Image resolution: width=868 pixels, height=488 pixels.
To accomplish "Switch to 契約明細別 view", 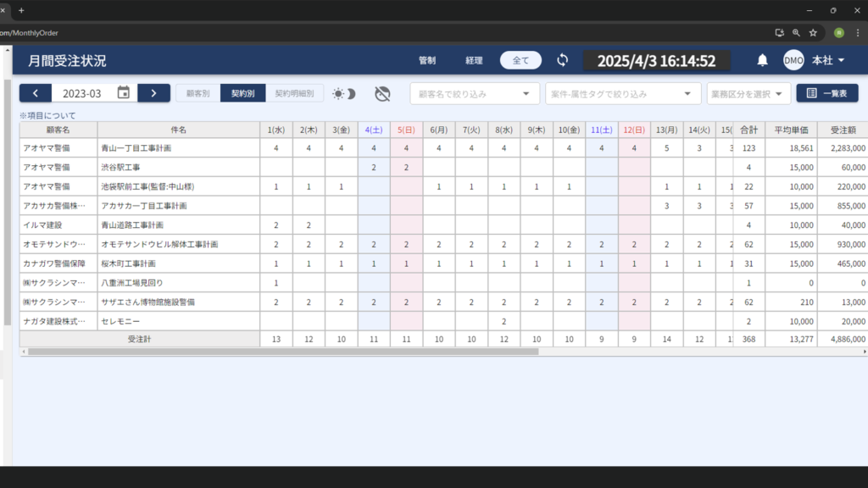I will (294, 93).
